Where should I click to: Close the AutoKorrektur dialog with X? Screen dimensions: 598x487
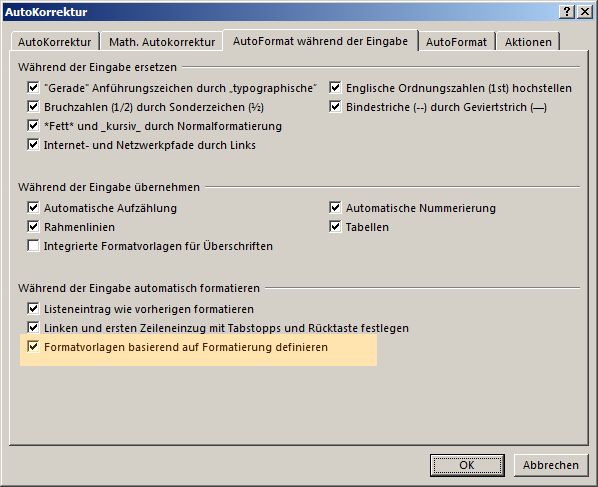pos(585,12)
